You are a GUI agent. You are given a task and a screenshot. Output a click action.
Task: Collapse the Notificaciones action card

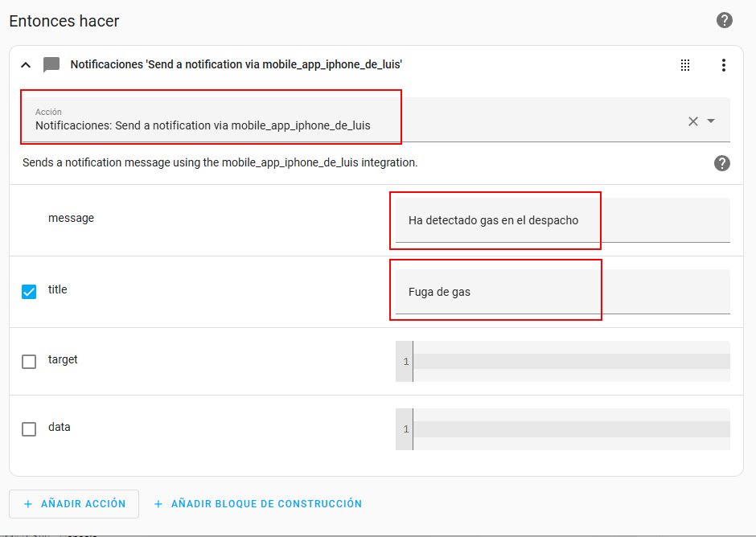26,65
